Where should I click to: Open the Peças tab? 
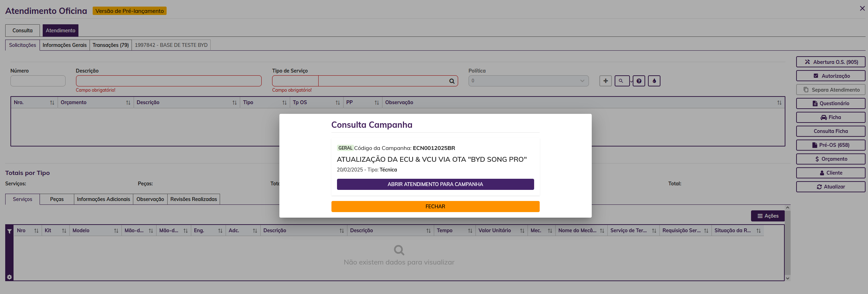coord(57,199)
